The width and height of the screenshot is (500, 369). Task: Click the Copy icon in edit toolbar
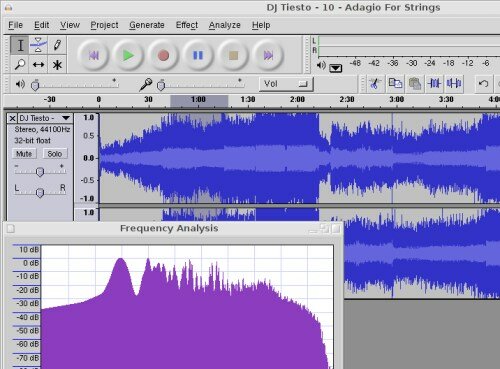pyautogui.click(x=395, y=83)
